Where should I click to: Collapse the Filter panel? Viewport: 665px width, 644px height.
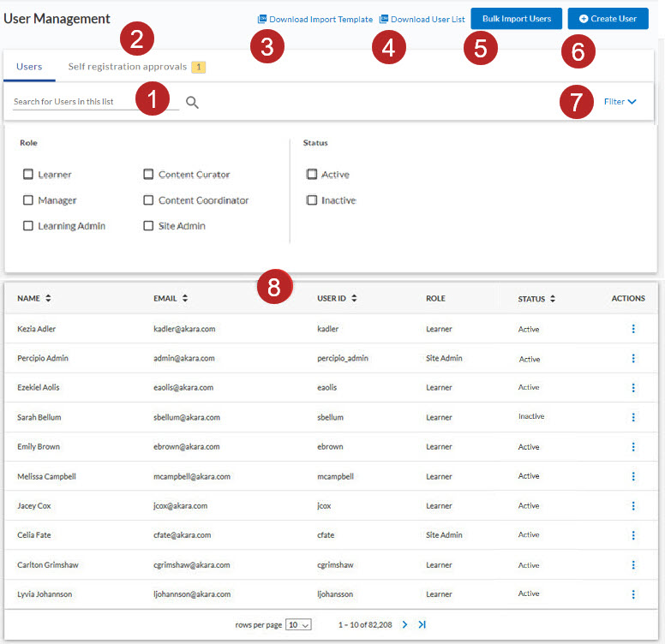pos(620,102)
